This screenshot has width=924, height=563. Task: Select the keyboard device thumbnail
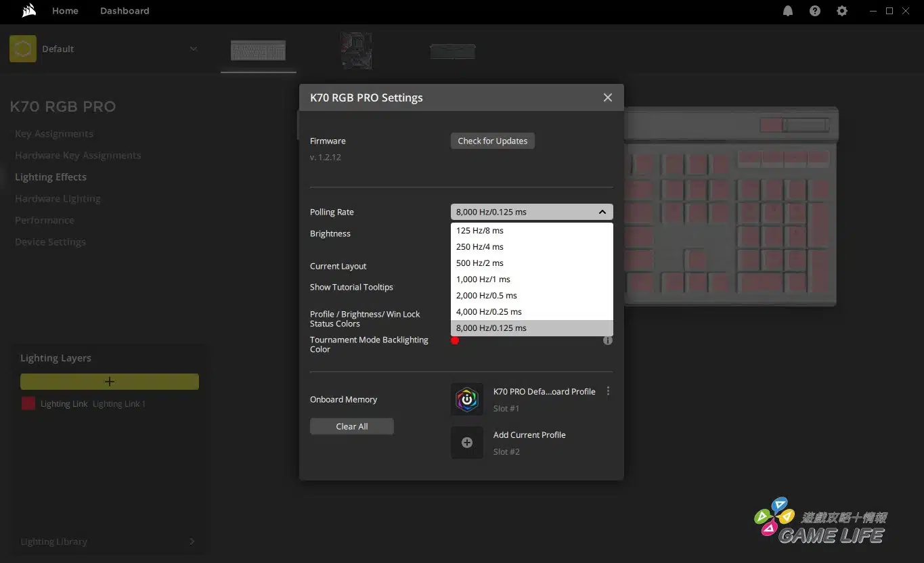258,51
